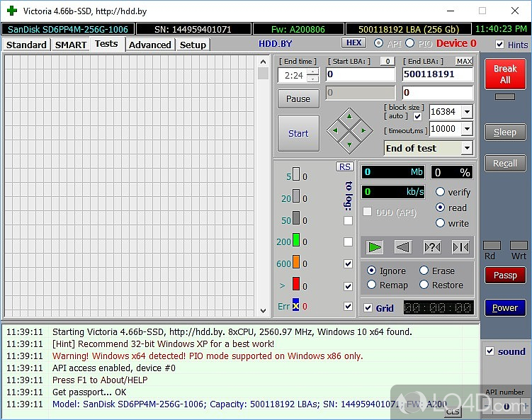The height and width of the screenshot is (420, 532).
Task: Toggle the Grid checkbox
Action: [368, 308]
